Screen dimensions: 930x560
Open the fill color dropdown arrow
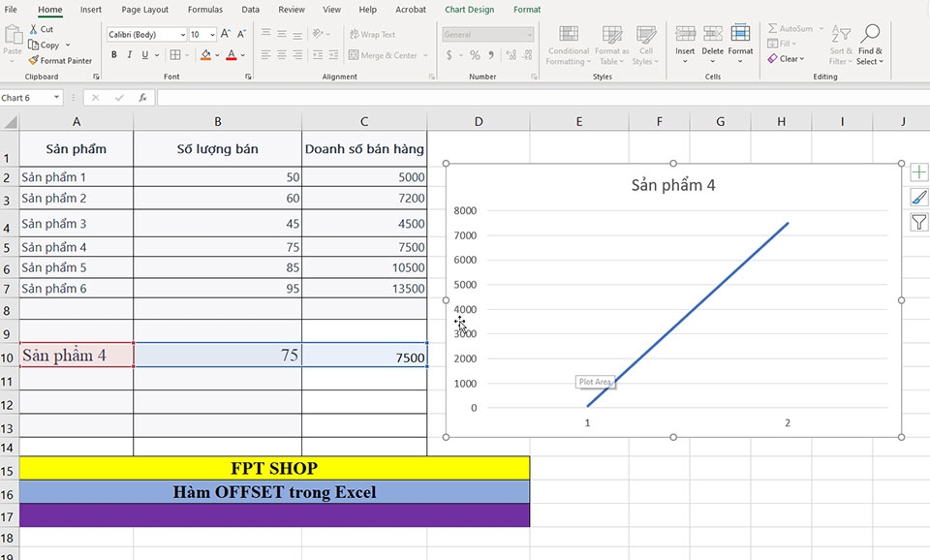pyautogui.click(x=217, y=55)
